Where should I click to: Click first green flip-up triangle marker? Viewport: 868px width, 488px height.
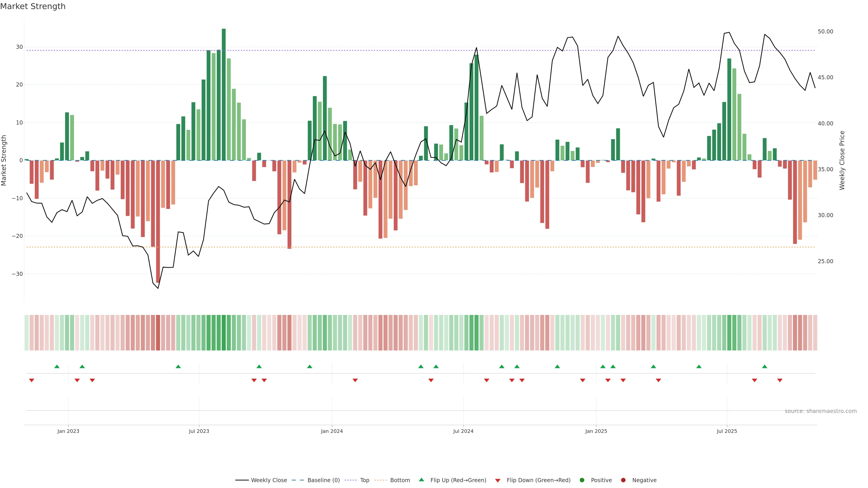coord(57,366)
